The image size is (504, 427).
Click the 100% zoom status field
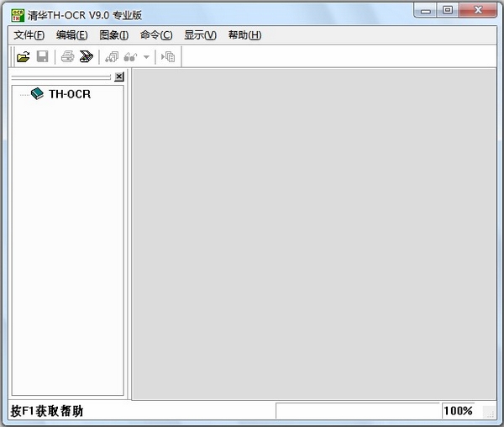tap(458, 410)
